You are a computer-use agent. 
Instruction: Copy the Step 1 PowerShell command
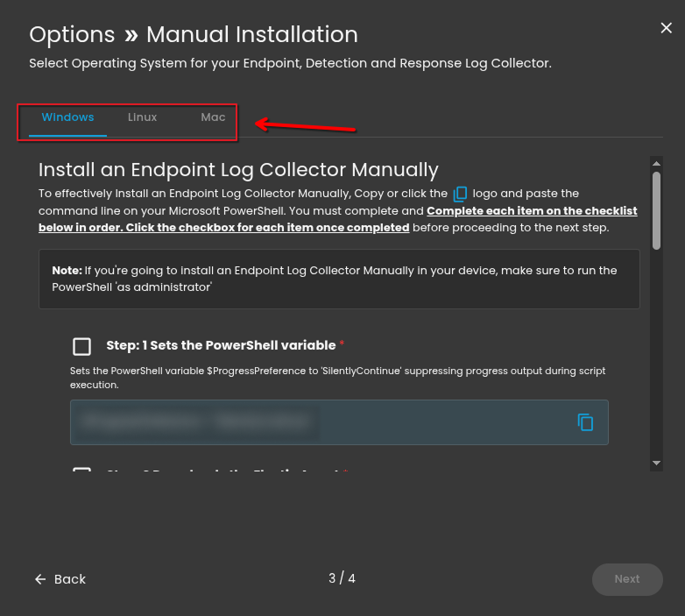click(585, 422)
